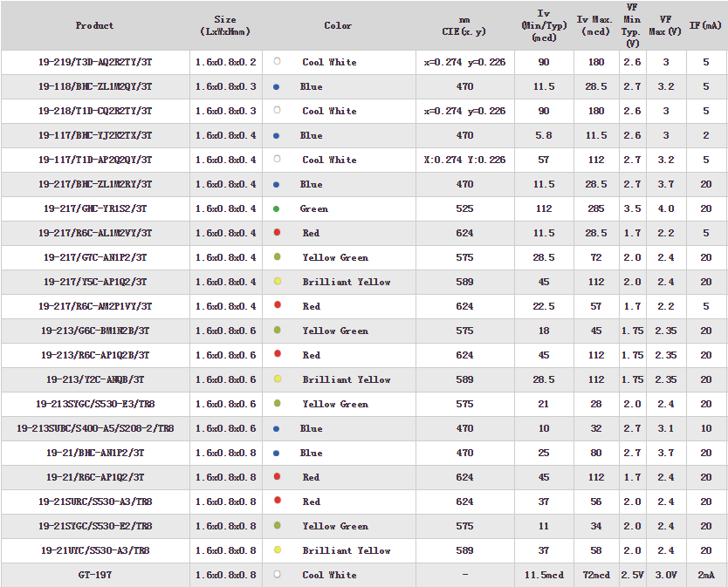Click the yellow dot in the 19-21UYC row
Image resolution: width=728 pixels, height=587 pixels.
277,550
